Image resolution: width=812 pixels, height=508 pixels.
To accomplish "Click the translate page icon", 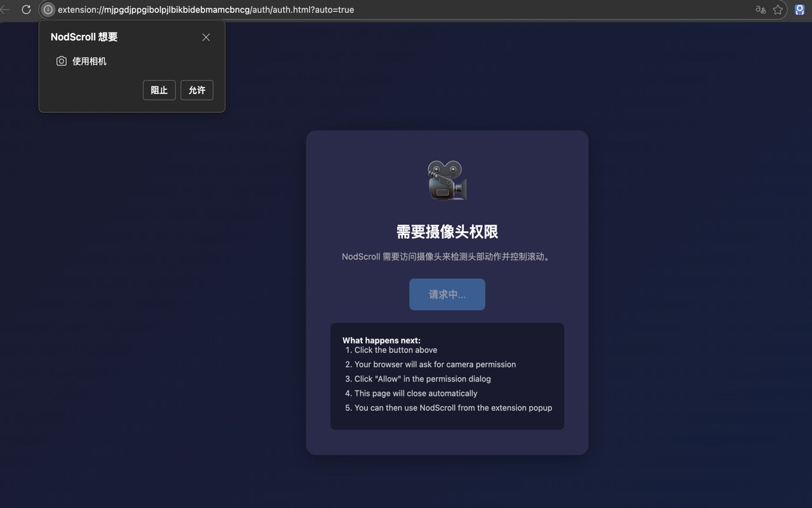I will [761, 10].
